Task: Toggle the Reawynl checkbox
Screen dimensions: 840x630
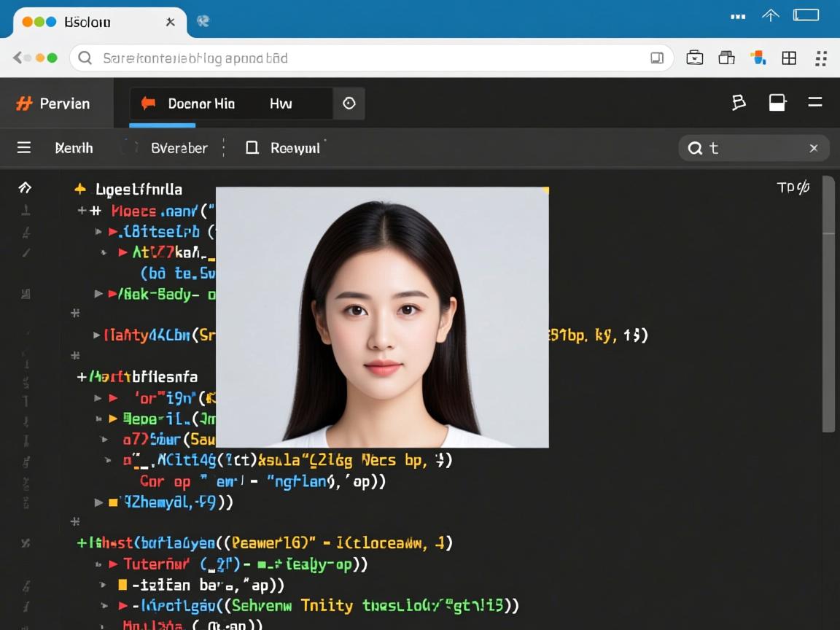Action: (252, 148)
